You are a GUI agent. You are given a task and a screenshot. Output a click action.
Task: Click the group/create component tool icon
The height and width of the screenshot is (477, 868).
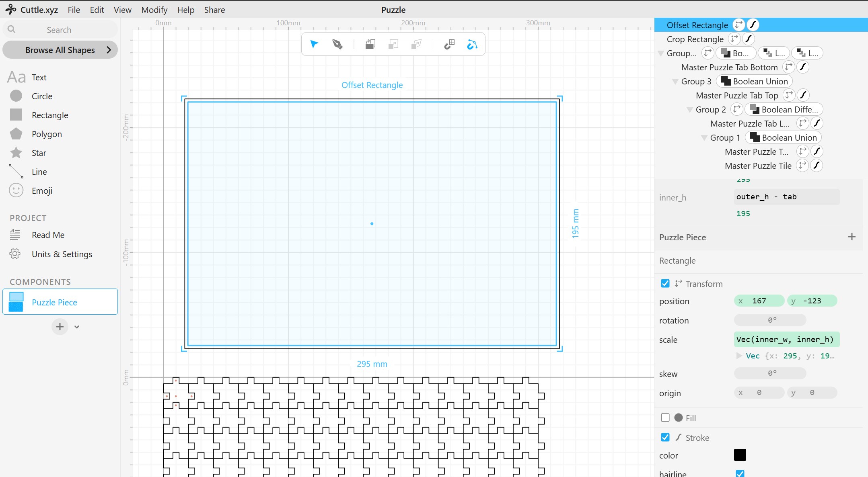pos(370,44)
